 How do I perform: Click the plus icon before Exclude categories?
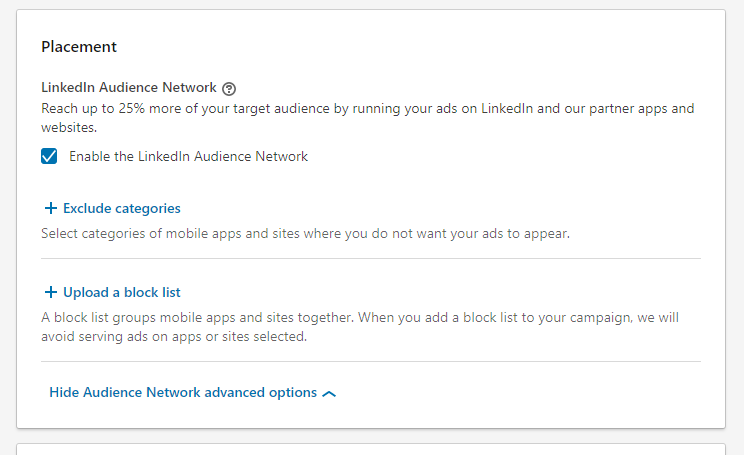pos(51,209)
